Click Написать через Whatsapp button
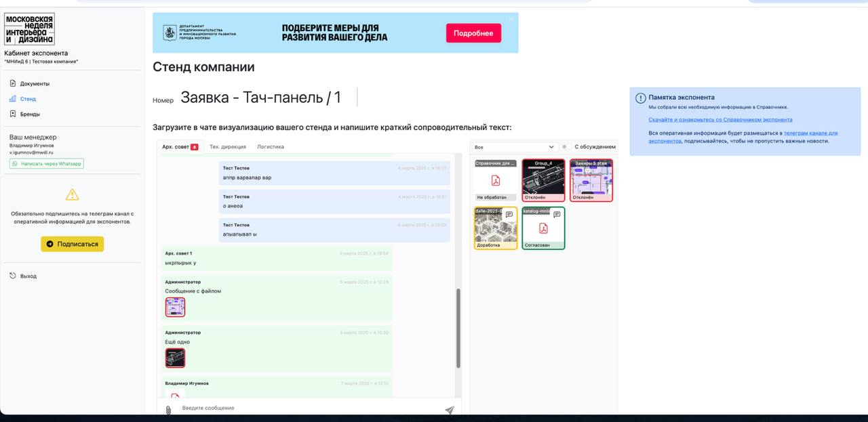 click(47, 163)
